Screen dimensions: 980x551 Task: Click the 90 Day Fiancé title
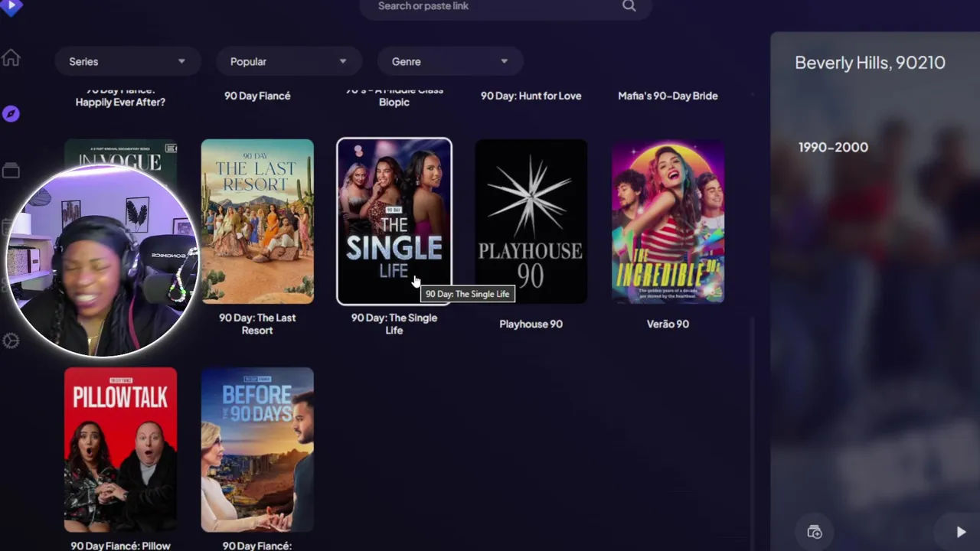tap(257, 96)
